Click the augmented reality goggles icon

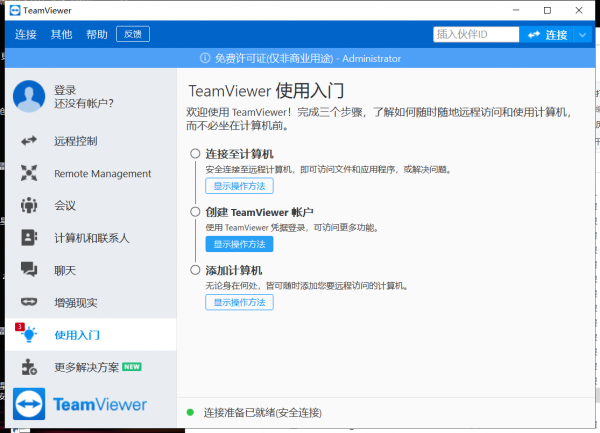29,302
